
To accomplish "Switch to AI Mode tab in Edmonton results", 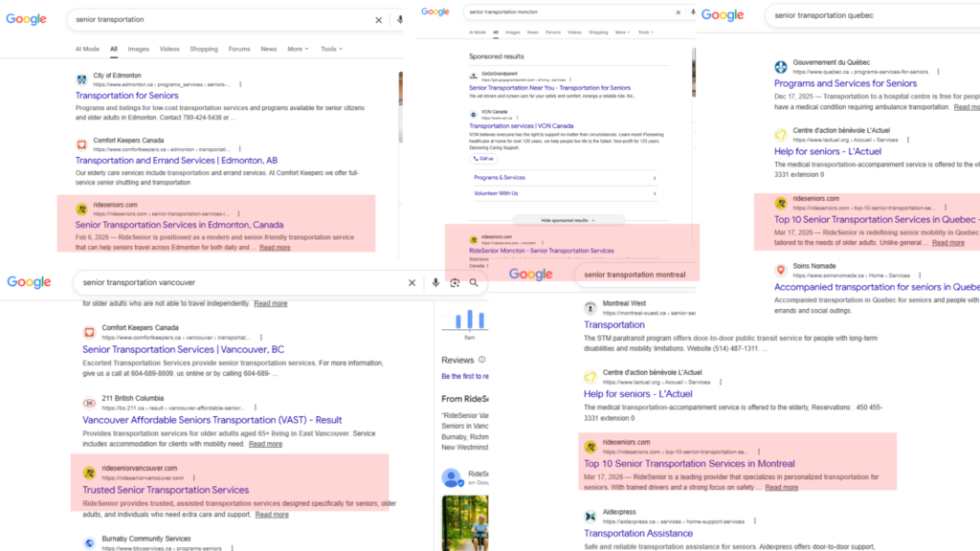I will (x=87, y=49).
